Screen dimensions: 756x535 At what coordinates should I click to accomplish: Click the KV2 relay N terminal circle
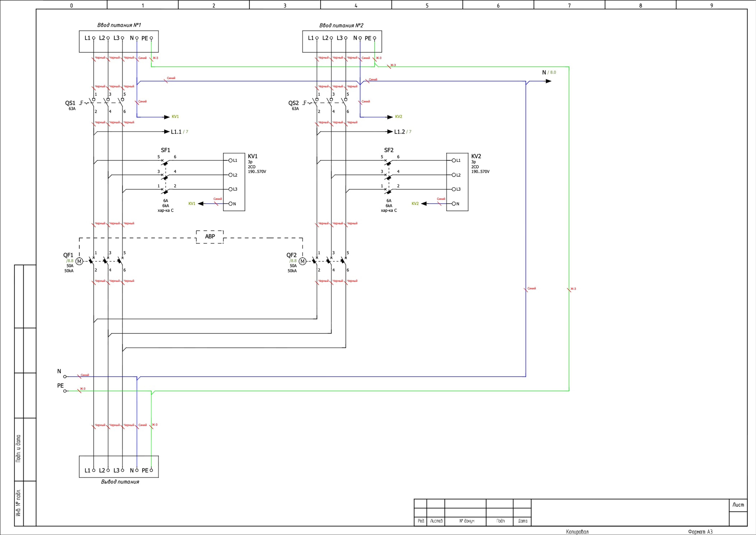point(454,204)
